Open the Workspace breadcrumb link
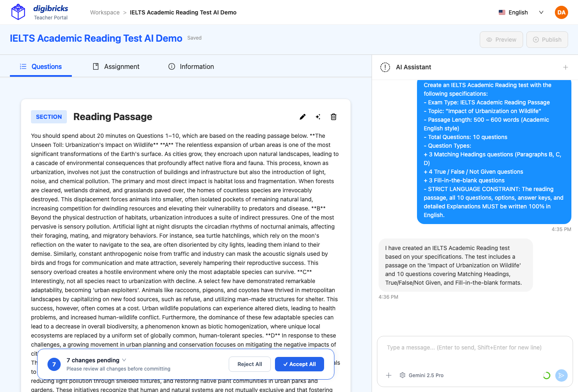Screen dimensions: 578x392 (x=105, y=12)
